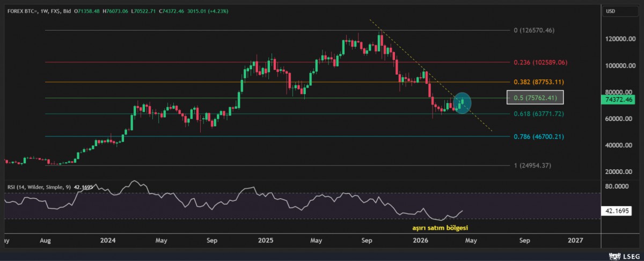
Task: Select the 0 (126570.46) Fibonacci top label
Action: click(x=533, y=31)
